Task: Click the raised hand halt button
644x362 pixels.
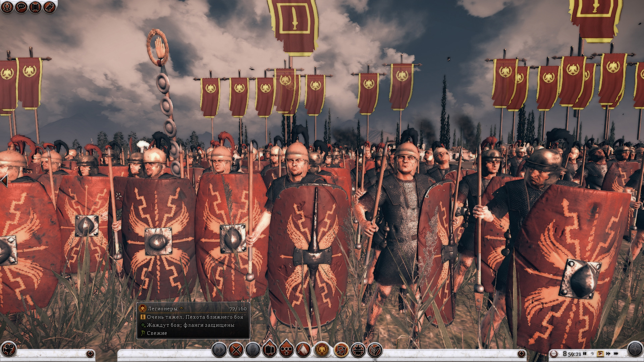Action: click(253, 350)
